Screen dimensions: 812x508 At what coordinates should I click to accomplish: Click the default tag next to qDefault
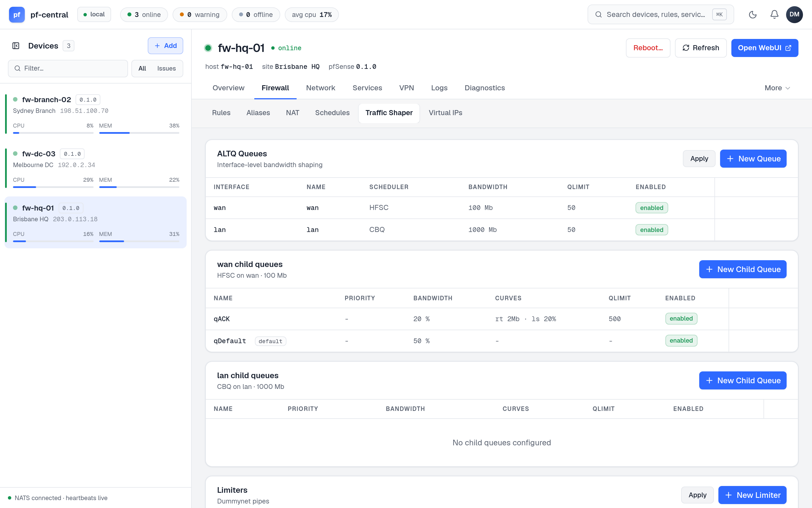[270, 341]
